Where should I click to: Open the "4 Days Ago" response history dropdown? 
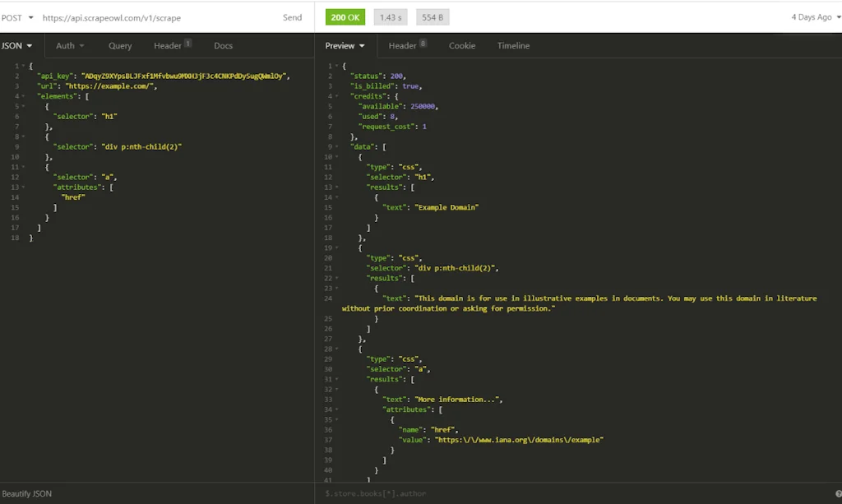pos(815,17)
